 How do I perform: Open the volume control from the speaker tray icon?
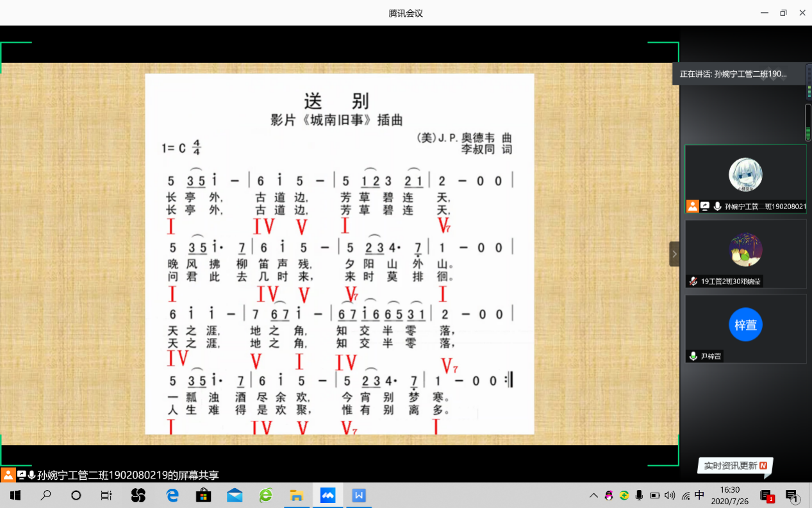[x=668, y=495]
